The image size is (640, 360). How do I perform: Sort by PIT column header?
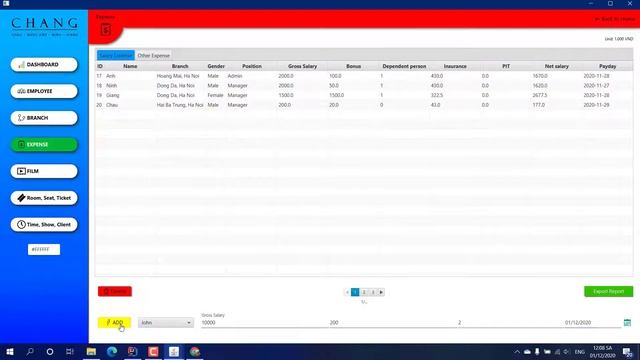click(x=506, y=66)
